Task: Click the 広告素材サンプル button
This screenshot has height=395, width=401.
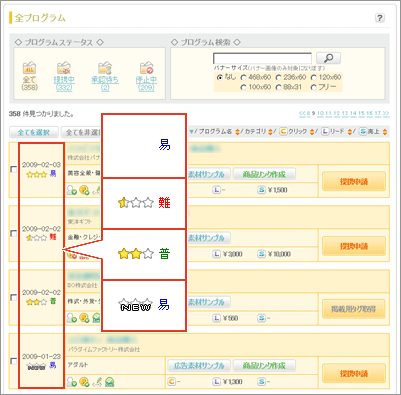Action: pos(199,365)
